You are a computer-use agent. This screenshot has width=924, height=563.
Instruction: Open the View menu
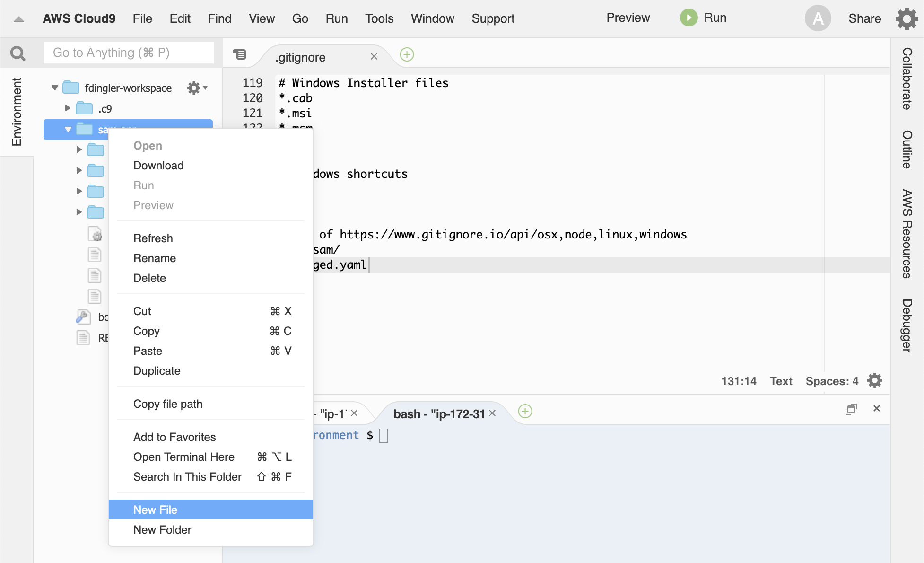click(262, 18)
